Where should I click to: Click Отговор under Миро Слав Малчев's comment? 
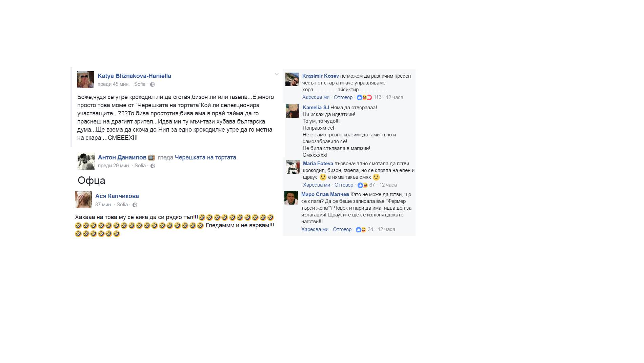pyautogui.click(x=342, y=230)
